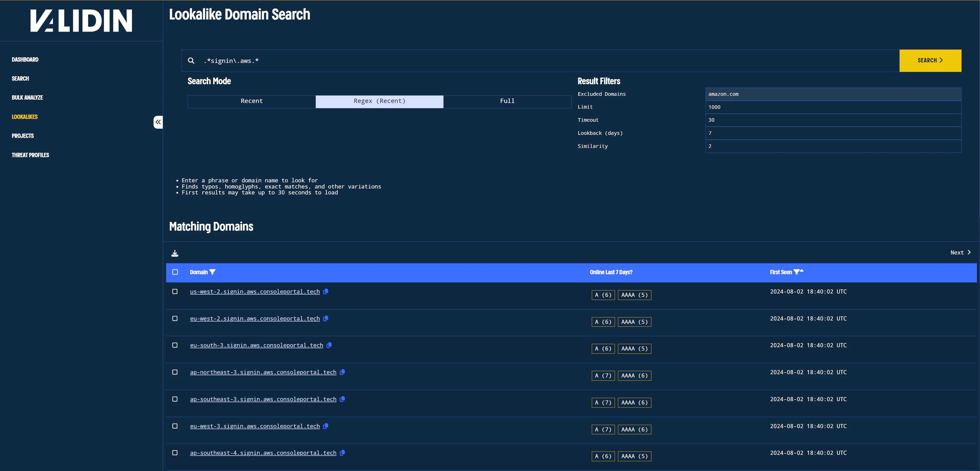The image size is (980, 471).
Task: Check the eu-south-3.signin.aws row checkbox
Action: coord(175,345)
